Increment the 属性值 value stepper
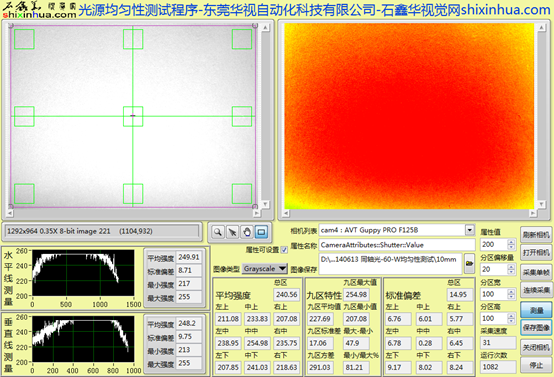Image resolution: width=554 pixels, height=377 pixels. coord(511,242)
